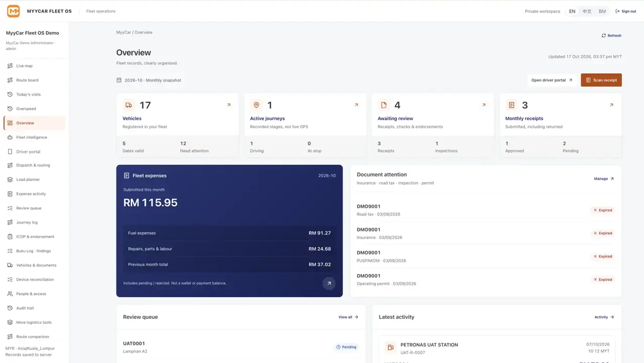Click the MyyCar breadcrumb link
The image size is (644, 363).
click(x=123, y=32)
